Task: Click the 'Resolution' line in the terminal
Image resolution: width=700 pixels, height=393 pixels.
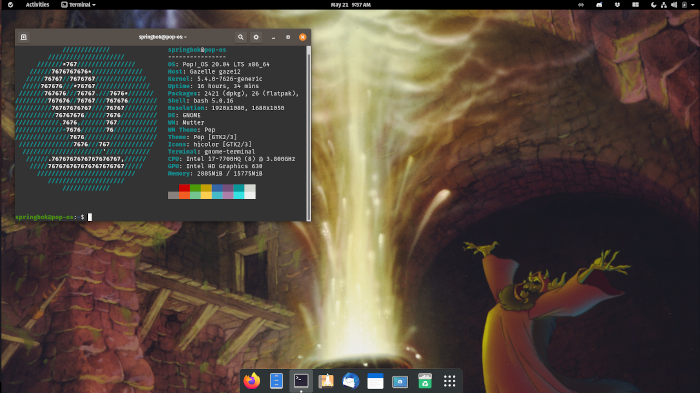Action: pyautogui.click(x=226, y=108)
